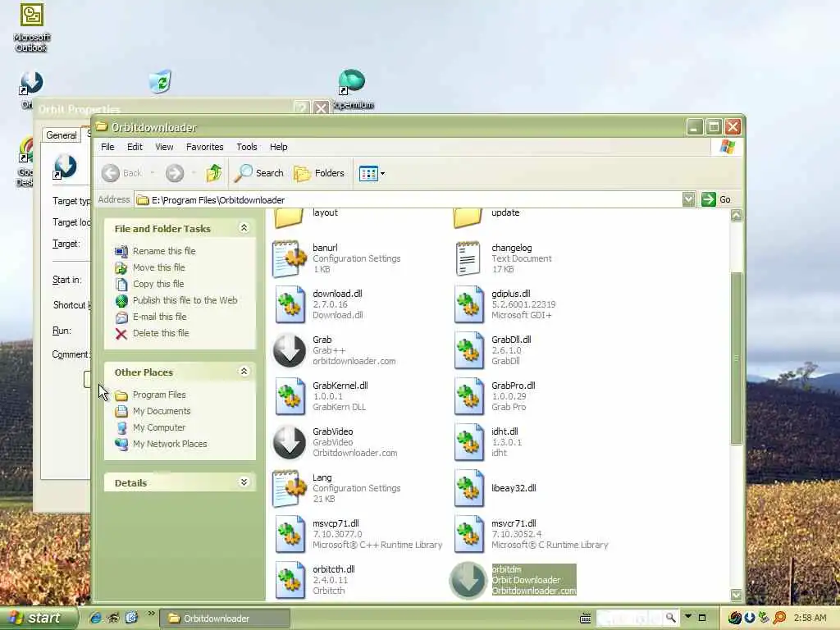
Task: Select the banurl configuration file icon
Action: click(x=289, y=258)
